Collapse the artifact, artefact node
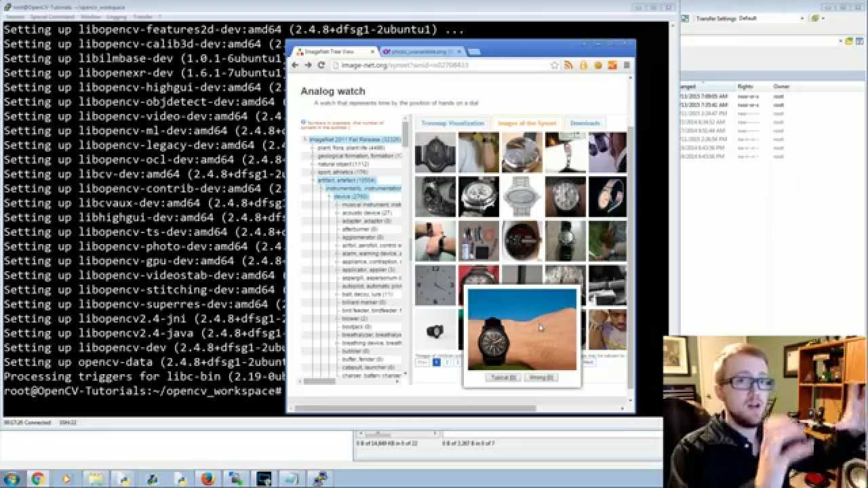Screen dimensions: 868x488 pyautogui.click(x=313, y=180)
